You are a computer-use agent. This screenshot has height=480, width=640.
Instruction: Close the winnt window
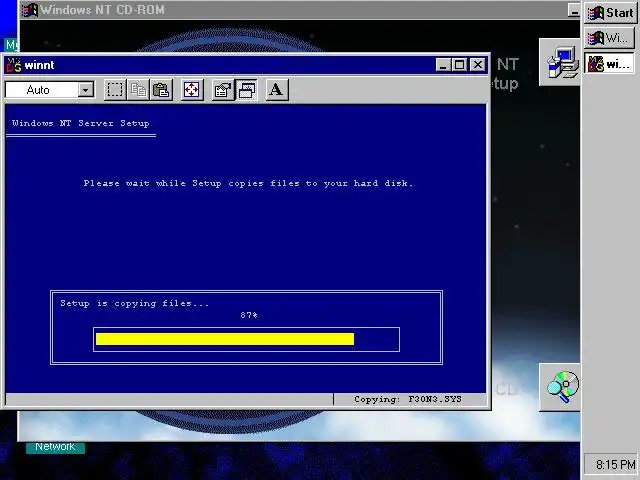tap(478, 64)
